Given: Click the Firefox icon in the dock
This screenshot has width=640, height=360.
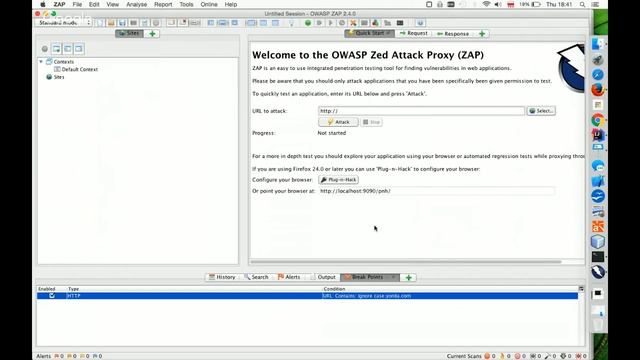Looking at the screenshot, I should (598, 89).
